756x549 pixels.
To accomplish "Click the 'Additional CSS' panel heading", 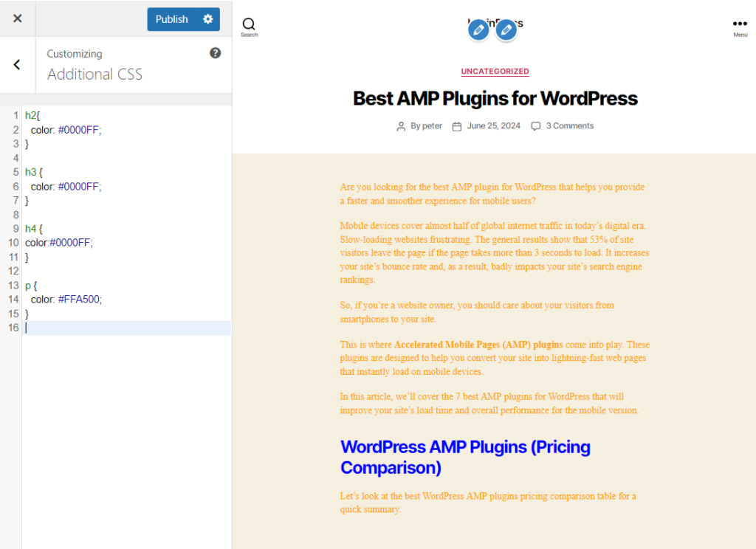I will pyautogui.click(x=94, y=75).
